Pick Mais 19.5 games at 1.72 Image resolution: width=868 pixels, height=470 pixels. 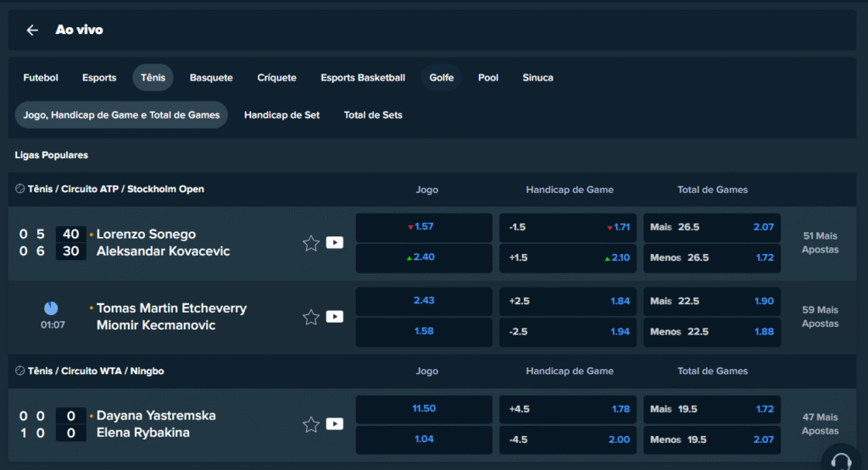pos(712,409)
